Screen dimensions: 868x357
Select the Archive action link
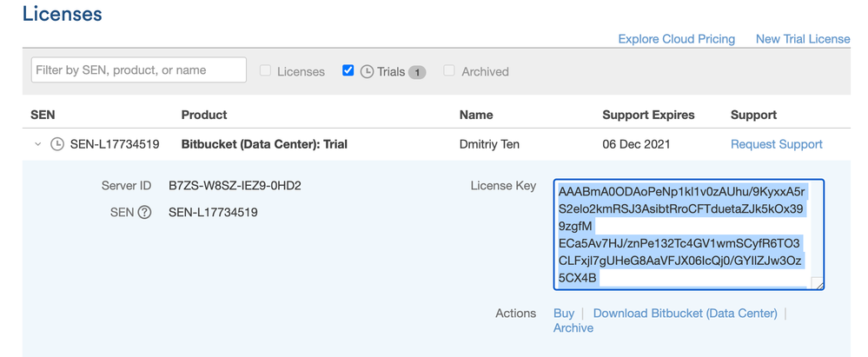573,328
